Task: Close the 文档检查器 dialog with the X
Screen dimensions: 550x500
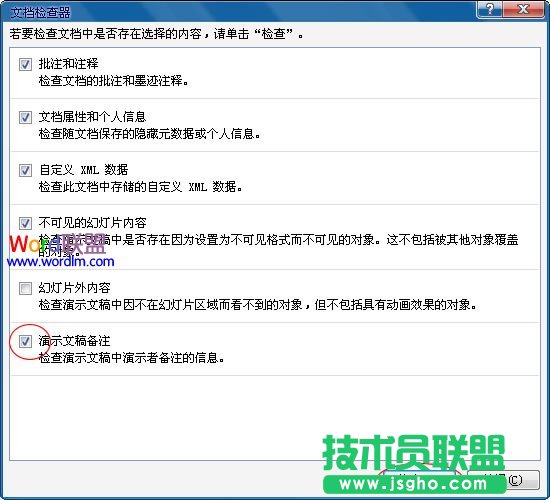Action: pos(523,9)
